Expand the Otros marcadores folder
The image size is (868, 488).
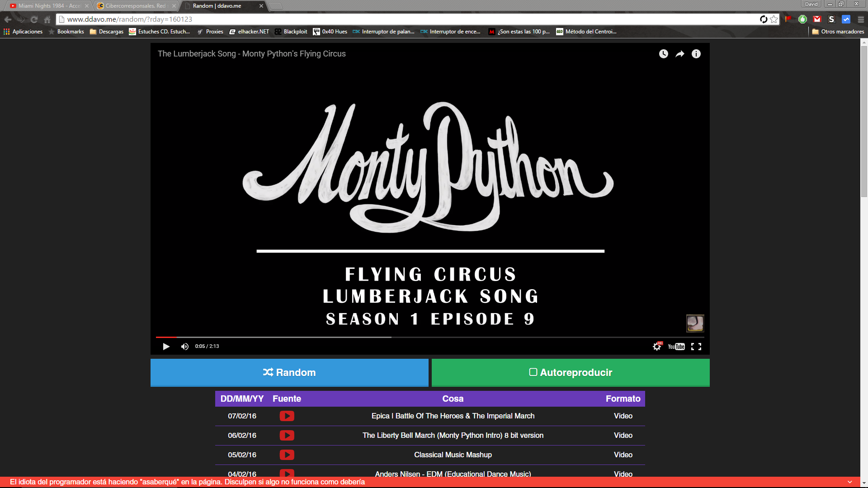click(838, 32)
